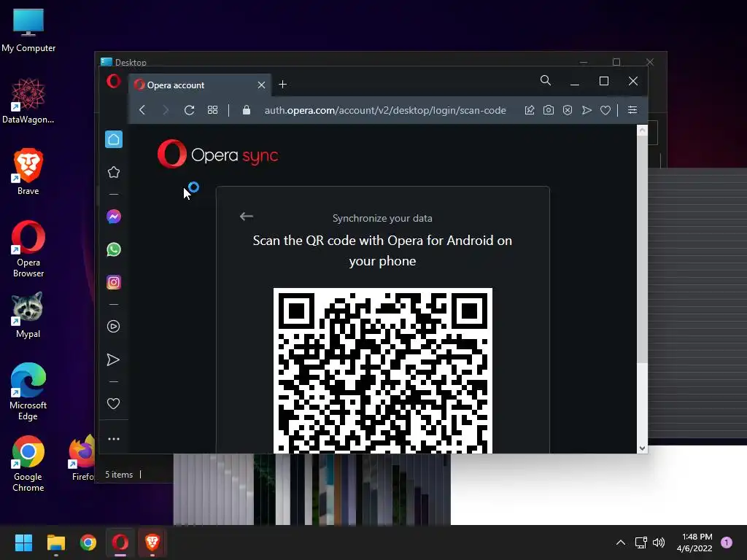
Task: Click sidebar Home icon
Action: point(113,139)
